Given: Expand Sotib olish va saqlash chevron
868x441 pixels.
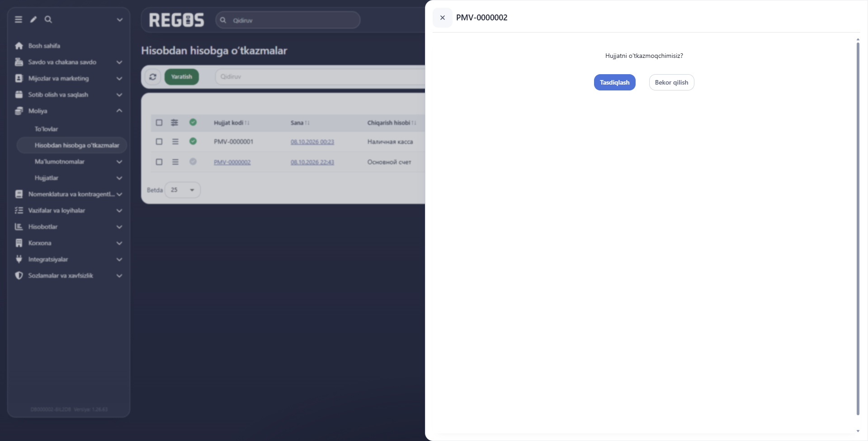Looking at the screenshot, I should pos(119,95).
